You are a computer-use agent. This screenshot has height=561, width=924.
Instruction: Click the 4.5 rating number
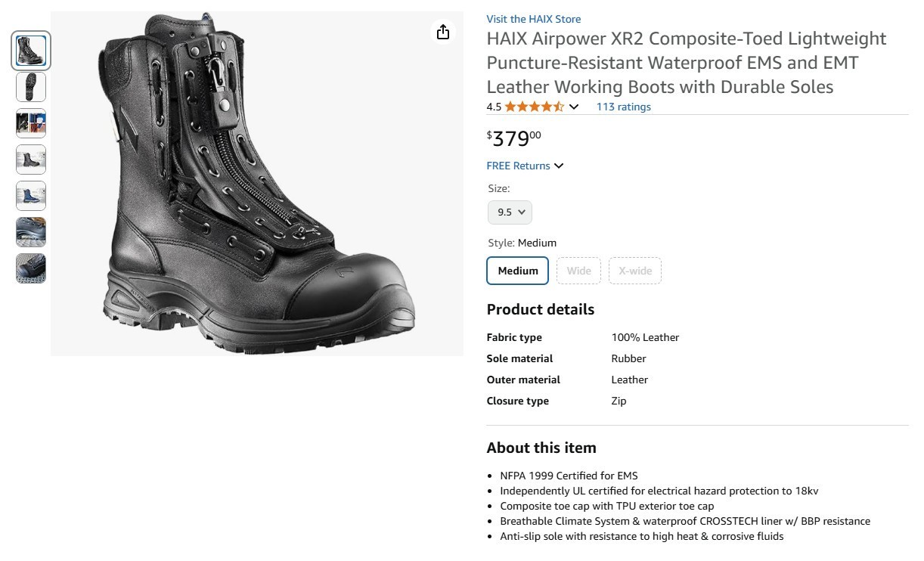[494, 107]
